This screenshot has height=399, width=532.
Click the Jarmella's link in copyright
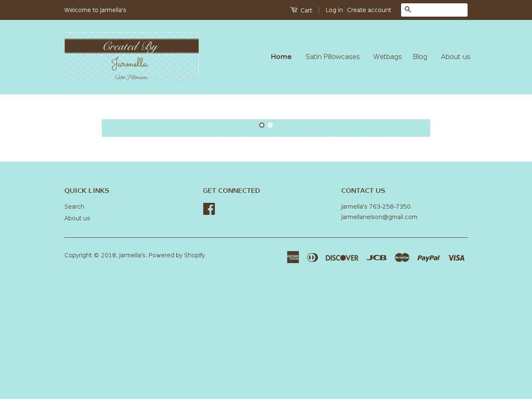click(132, 255)
